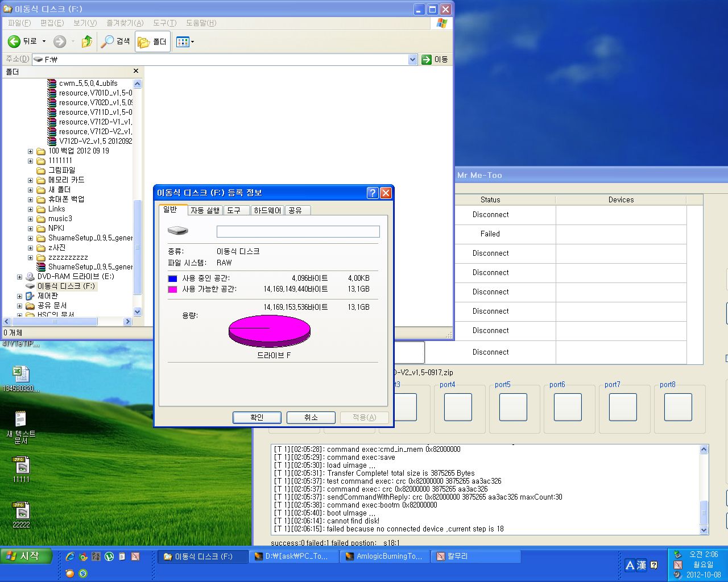This screenshot has width=728, height=582.
Task: Click the port7 box in burning tool
Action: click(623, 407)
